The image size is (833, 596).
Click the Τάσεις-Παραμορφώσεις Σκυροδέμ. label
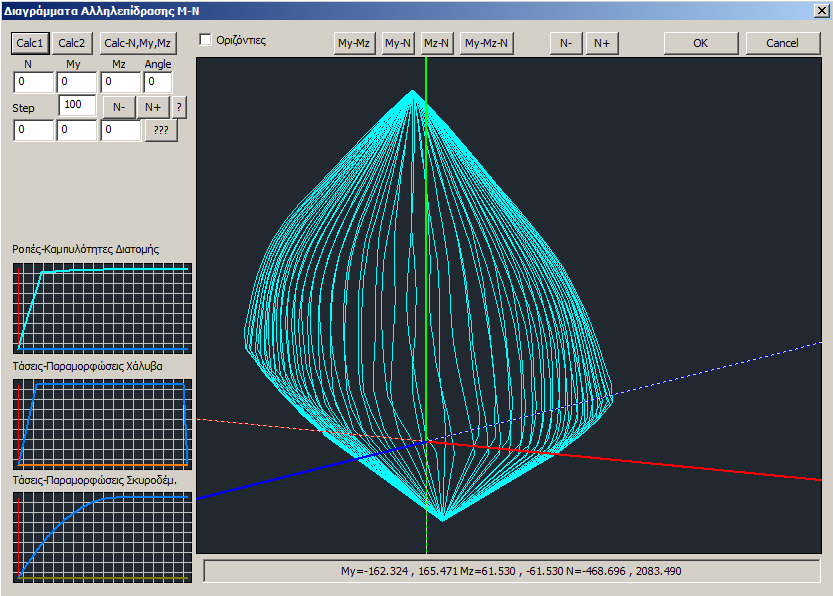tap(95, 480)
